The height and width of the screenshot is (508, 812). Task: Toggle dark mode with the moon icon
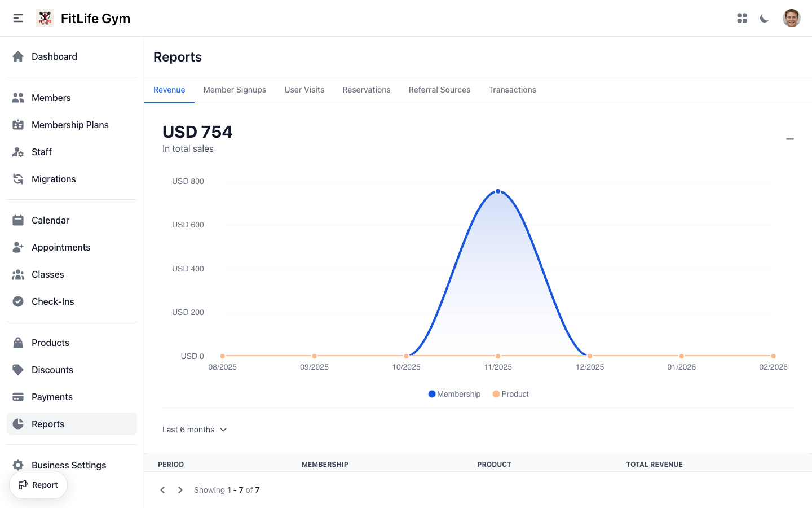(764, 17)
